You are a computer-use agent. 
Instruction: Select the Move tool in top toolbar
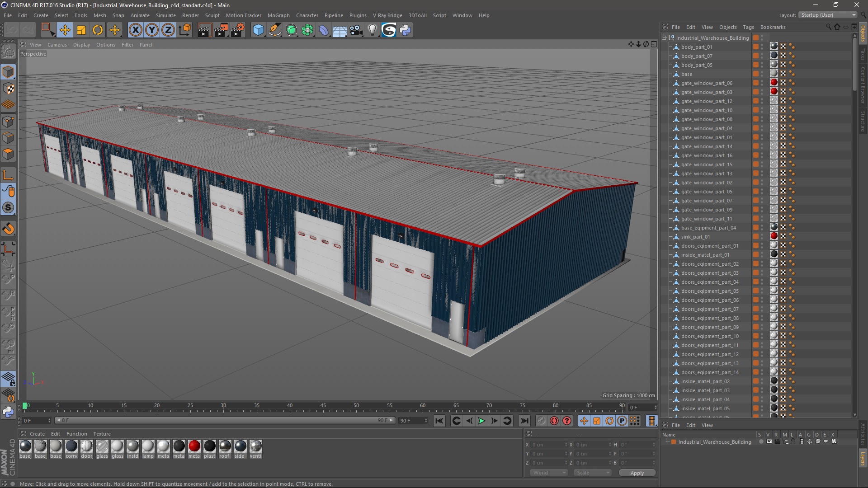65,30
